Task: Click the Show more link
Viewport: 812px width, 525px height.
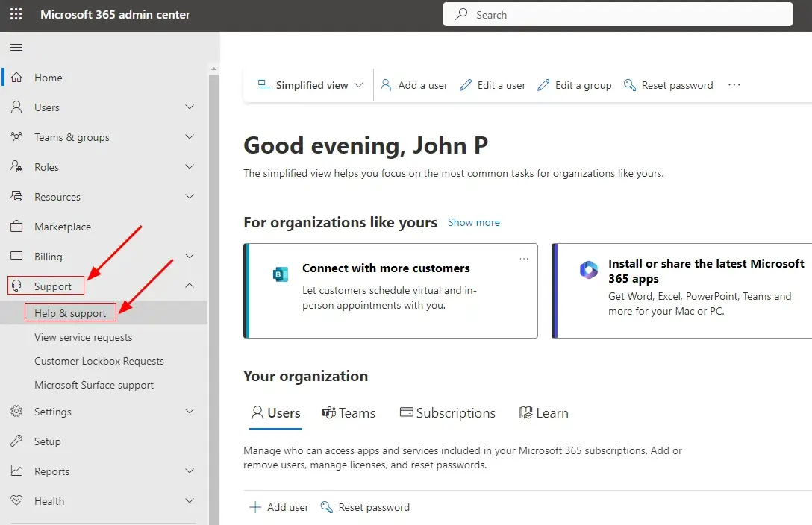Action: click(474, 222)
